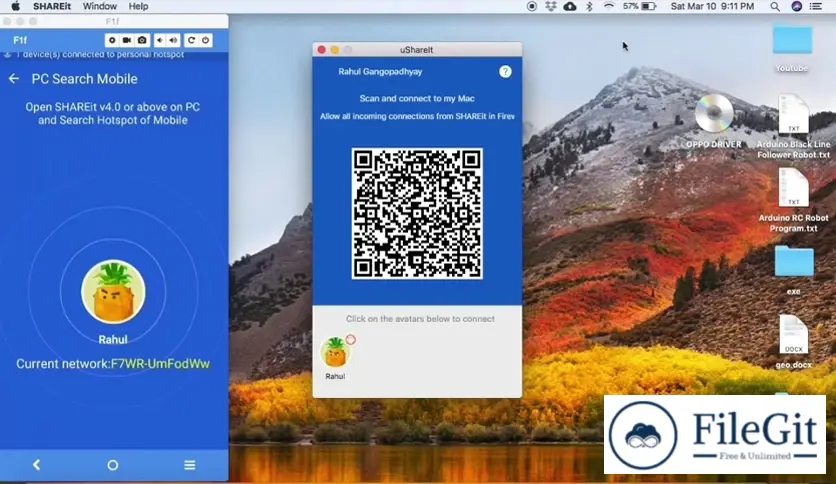
Task: Open the Bluetooth menu bar icon
Action: pos(589,6)
